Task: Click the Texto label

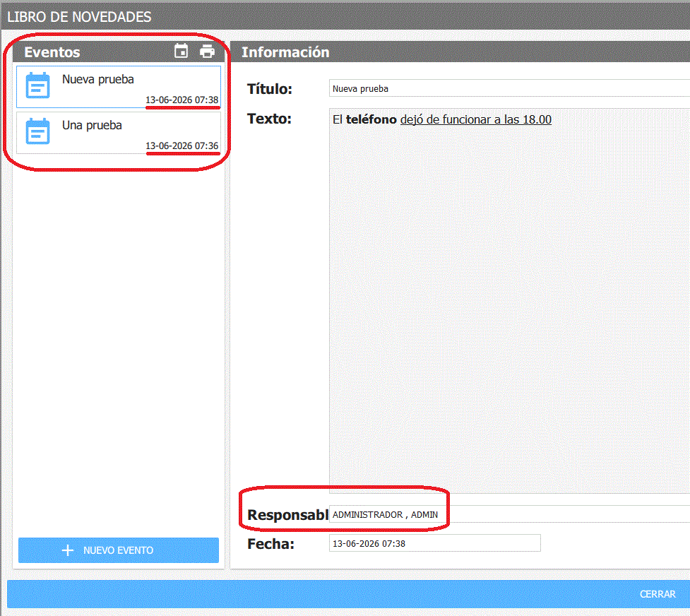Action: click(269, 119)
